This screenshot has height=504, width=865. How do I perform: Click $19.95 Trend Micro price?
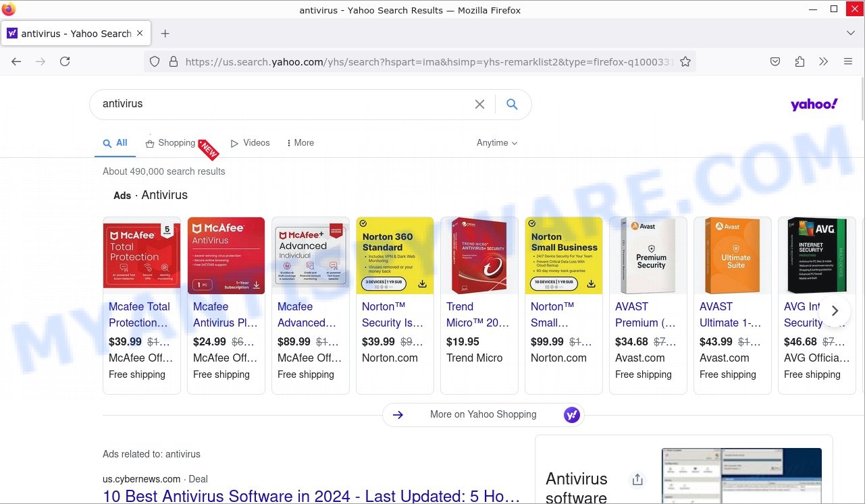[x=463, y=341]
